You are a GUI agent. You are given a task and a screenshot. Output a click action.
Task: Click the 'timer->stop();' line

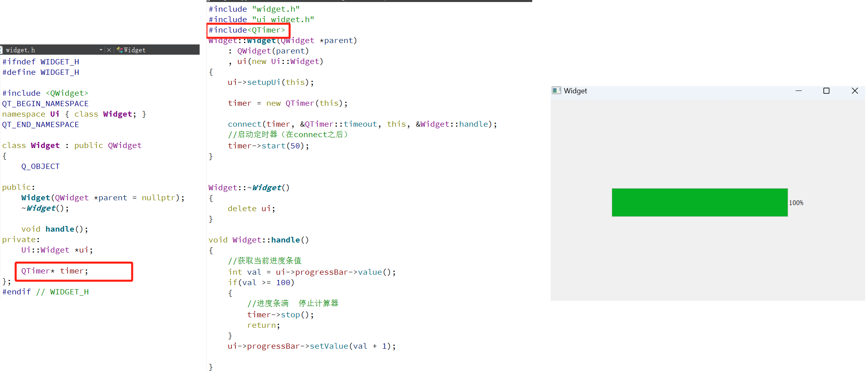pyautogui.click(x=280, y=314)
